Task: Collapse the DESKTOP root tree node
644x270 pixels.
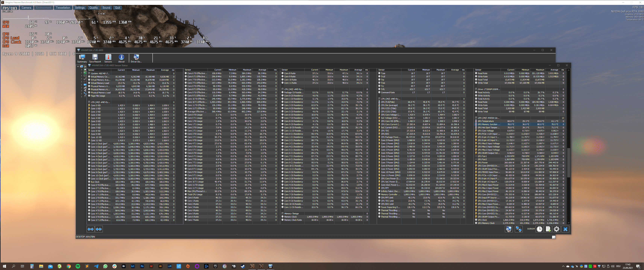Action: [x=78, y=67]
